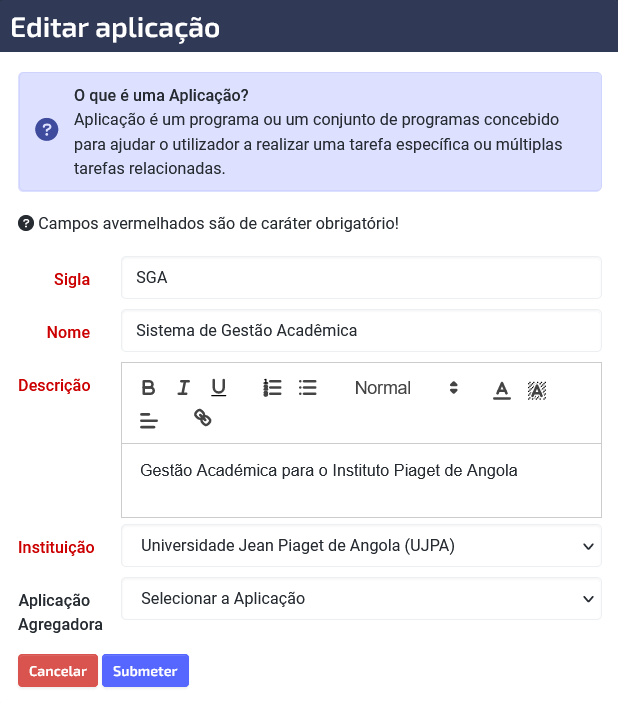The image size is (618, 703).
Task: Insert a hyperlink in the description
Action: point(203,418)
